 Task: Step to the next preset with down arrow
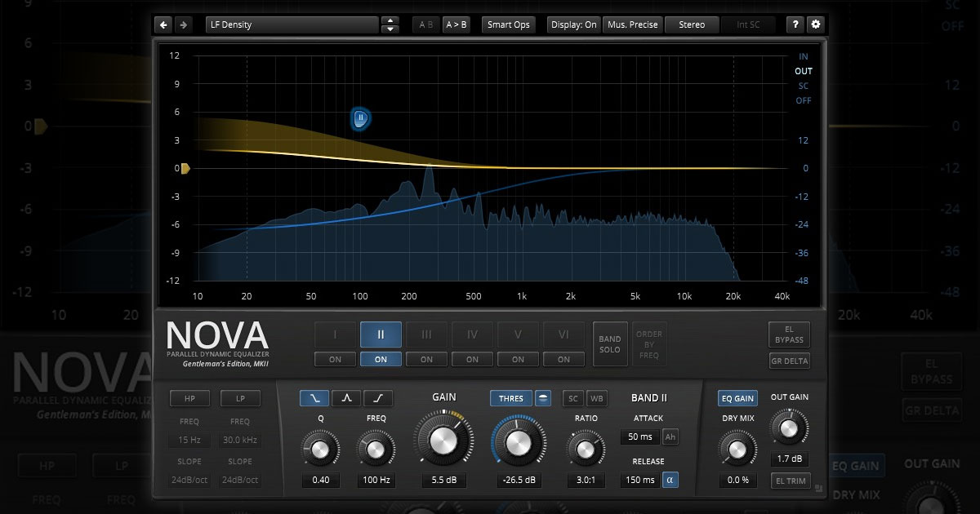(390, 29)
